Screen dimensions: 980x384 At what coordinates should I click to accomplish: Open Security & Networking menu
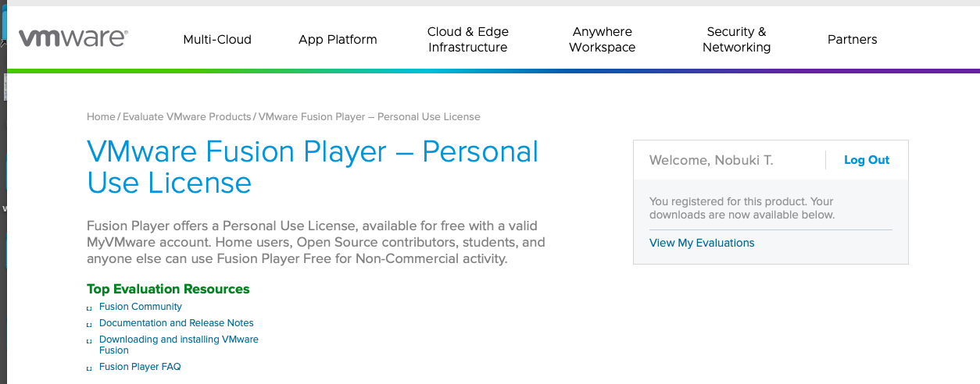[x=736, y=40]
